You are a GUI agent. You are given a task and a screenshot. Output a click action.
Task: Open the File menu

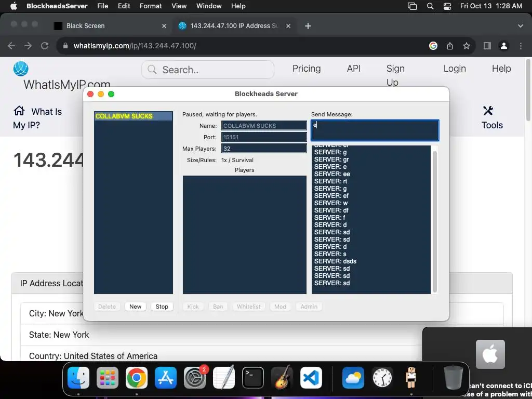[x=102, y=6]
